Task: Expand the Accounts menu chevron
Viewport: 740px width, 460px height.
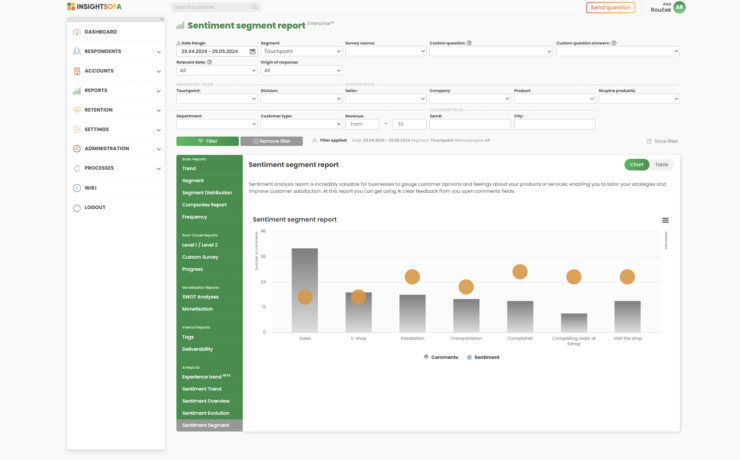Action: [159, 71]
